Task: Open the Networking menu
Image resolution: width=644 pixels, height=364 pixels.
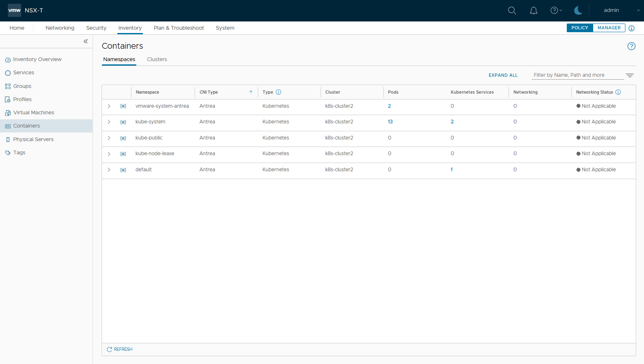Action: click(x=60, y=28)
